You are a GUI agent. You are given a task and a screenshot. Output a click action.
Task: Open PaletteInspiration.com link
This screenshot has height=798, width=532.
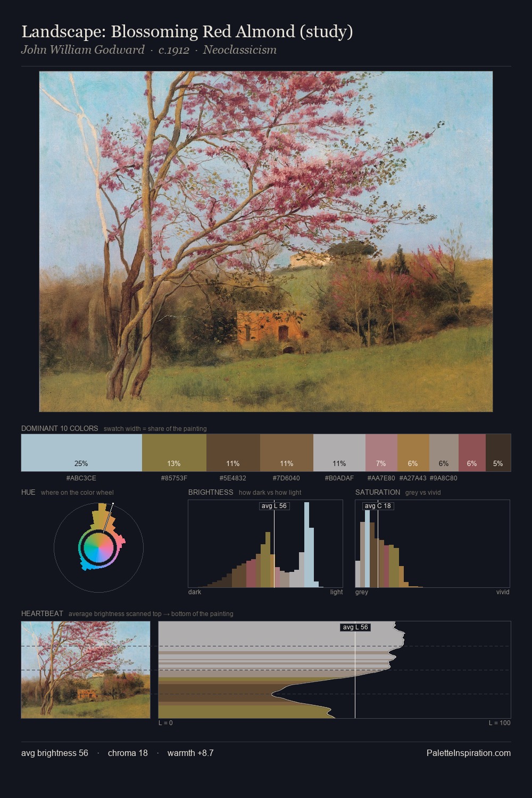tap(469, 753)
